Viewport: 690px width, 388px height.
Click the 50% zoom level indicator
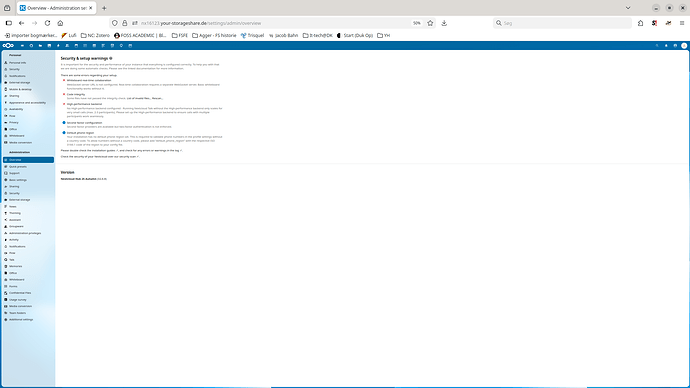tap(416, 23)
